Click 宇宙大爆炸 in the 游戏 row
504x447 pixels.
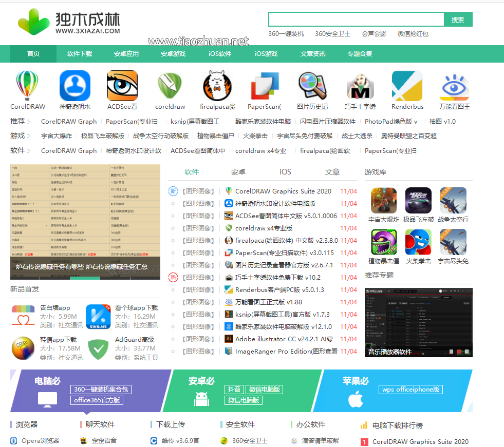57,136
